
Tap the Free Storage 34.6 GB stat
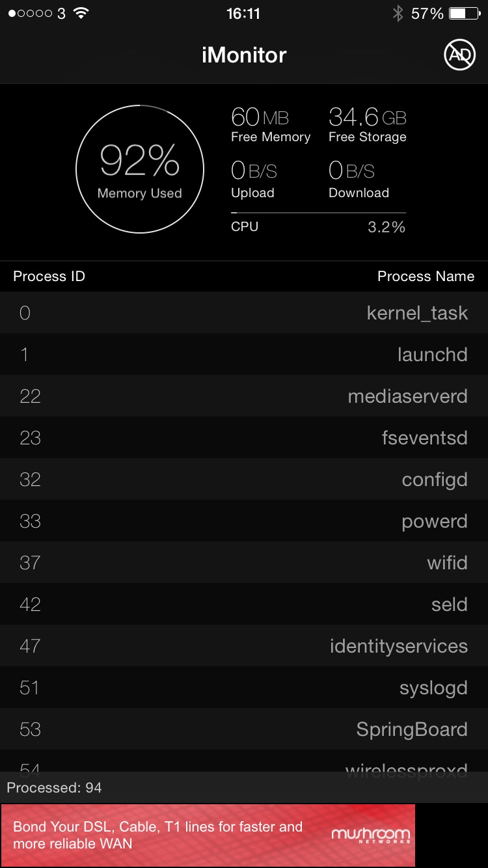[368, 125]
